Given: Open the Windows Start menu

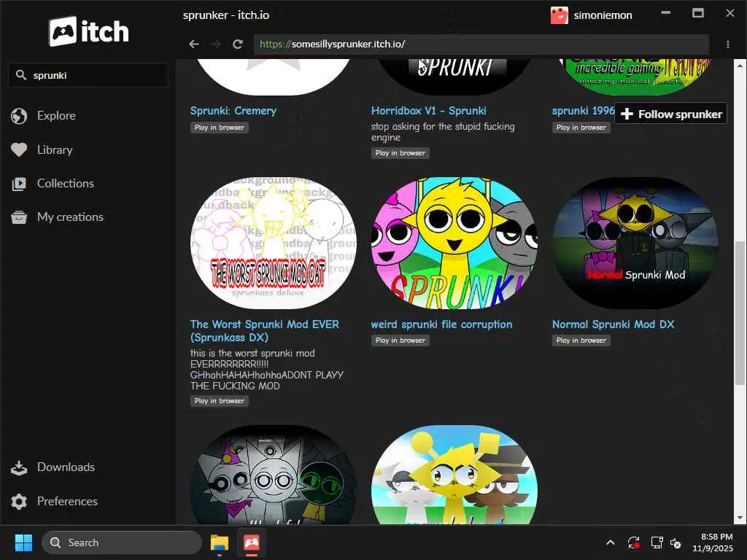Looking at the screenshot, I should (x=23, y=542).
